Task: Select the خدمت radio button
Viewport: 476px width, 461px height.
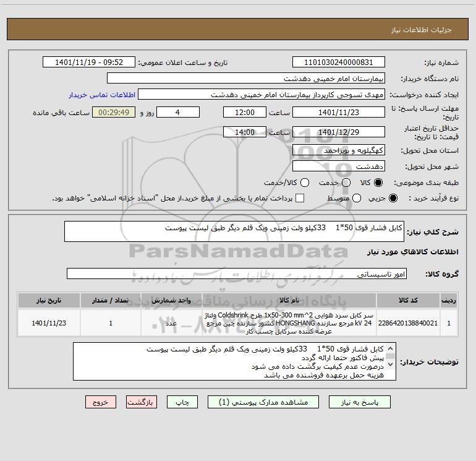Action: pyautogui.click(x=346, y=183)
